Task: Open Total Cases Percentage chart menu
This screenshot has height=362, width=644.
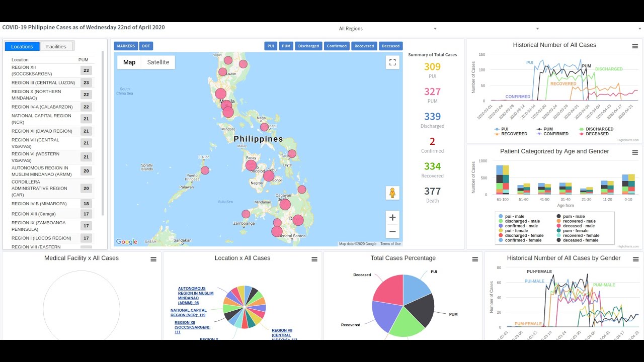Action: click(475, 259)
